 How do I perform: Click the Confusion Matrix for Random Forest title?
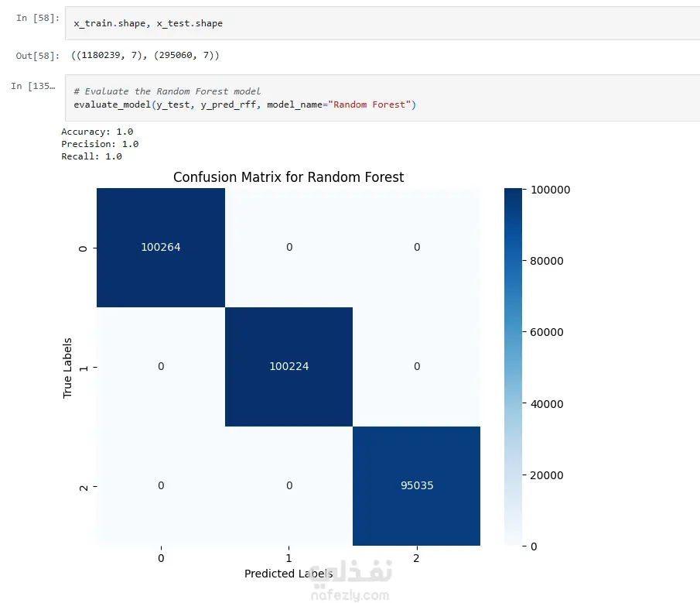[x=289, y=177]
